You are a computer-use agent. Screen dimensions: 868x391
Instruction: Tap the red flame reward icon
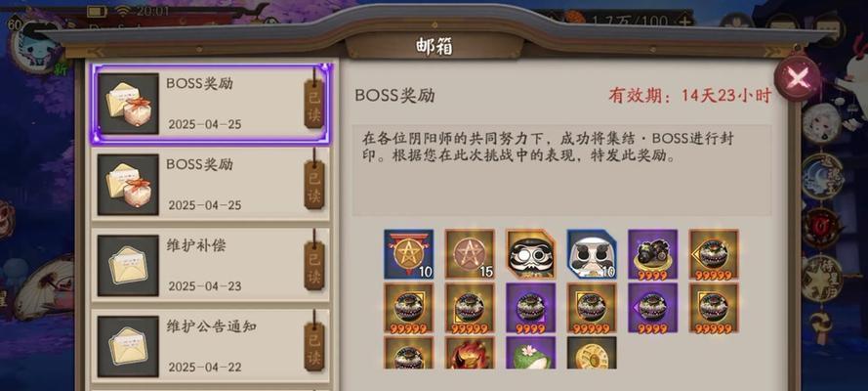pos(470,353)
